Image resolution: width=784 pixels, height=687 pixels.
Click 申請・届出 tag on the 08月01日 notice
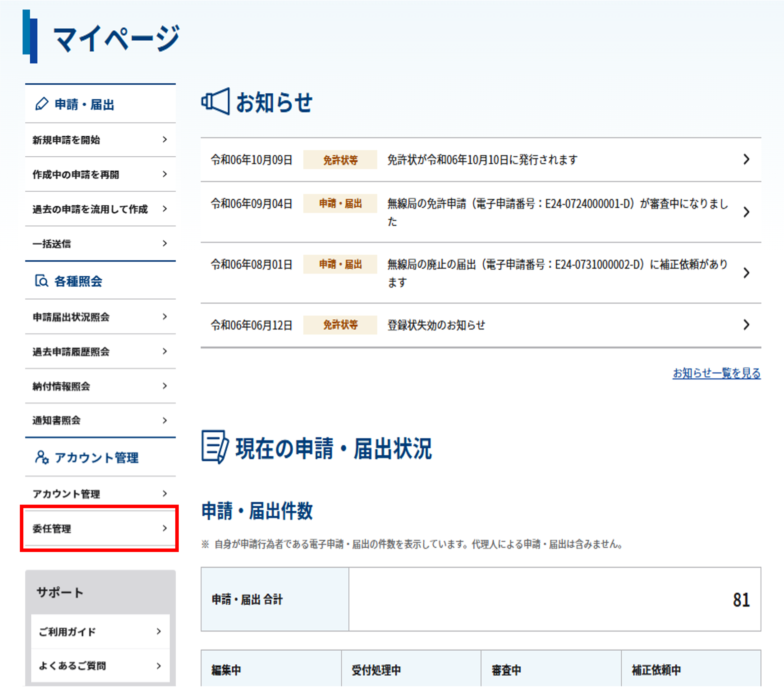pos(340,264)
